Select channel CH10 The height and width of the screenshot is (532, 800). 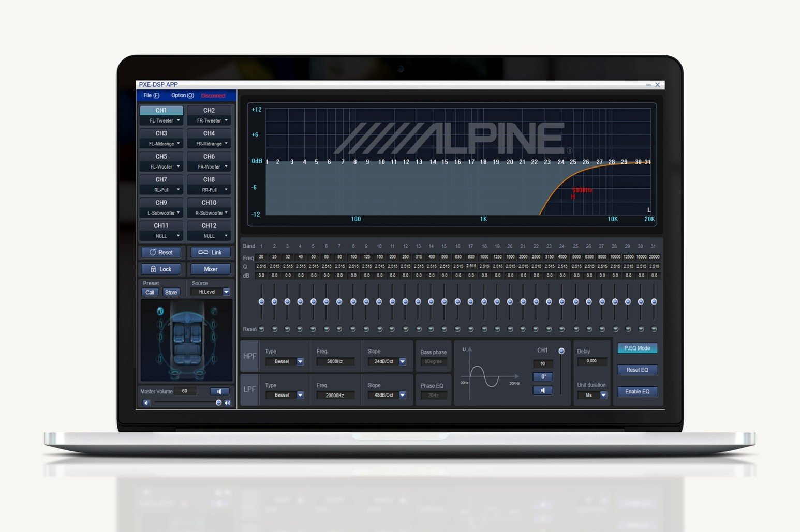click(209, 202)
